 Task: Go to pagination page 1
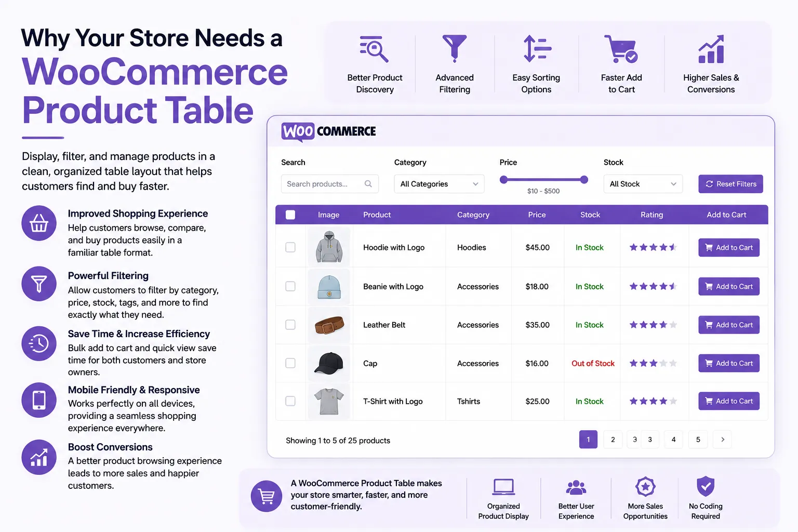point(588,440)
